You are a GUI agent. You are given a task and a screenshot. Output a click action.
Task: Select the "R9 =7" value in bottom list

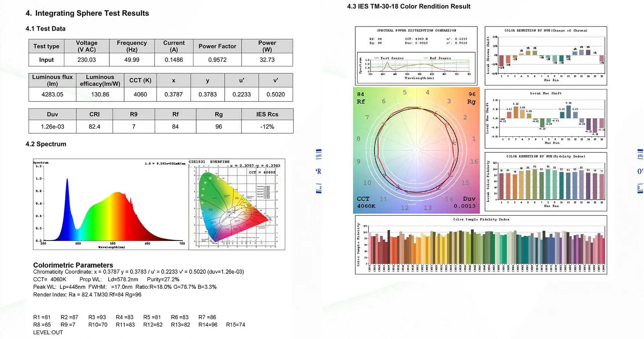coord(68,325)
